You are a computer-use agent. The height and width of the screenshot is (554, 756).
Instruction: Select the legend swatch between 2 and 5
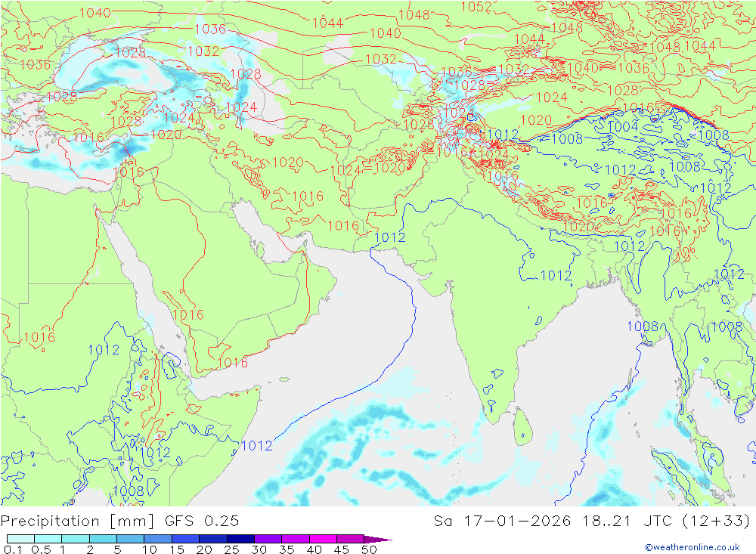(103, 539)
